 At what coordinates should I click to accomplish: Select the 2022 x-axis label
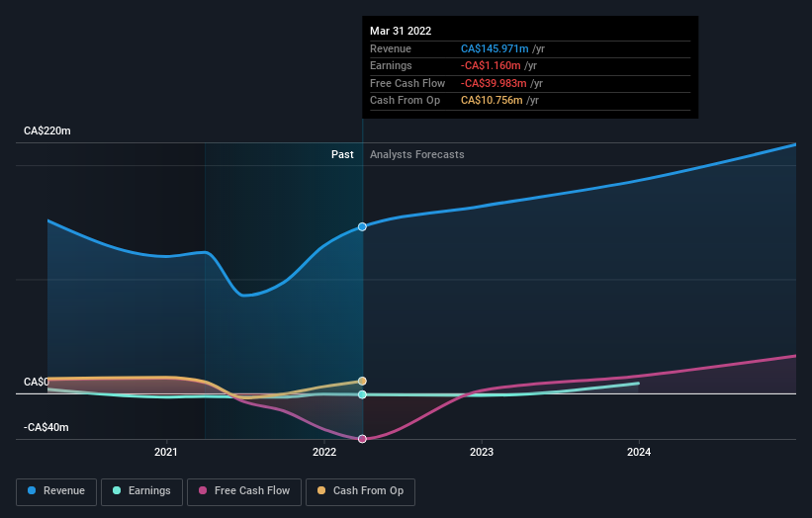click(x=324, y=452)
